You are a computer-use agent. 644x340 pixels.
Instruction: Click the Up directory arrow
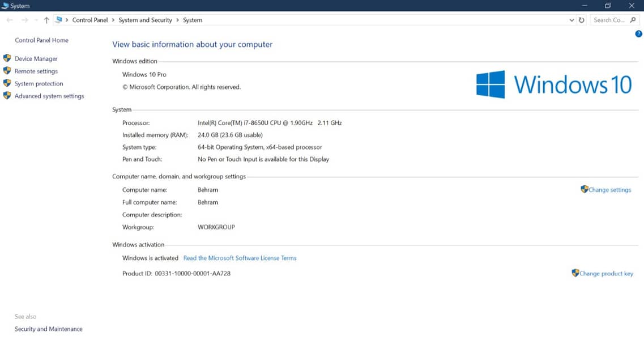pyautogui.click(x=46, y=20)
